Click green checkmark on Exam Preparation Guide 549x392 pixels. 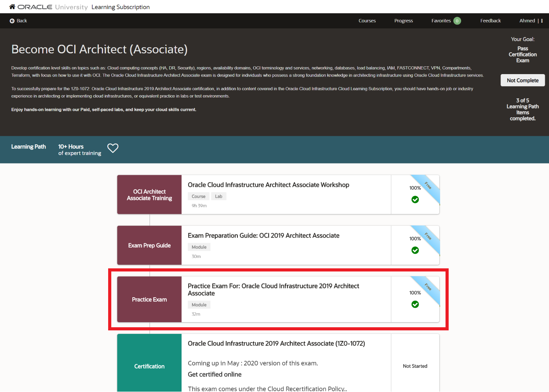(x=415, y=250)
